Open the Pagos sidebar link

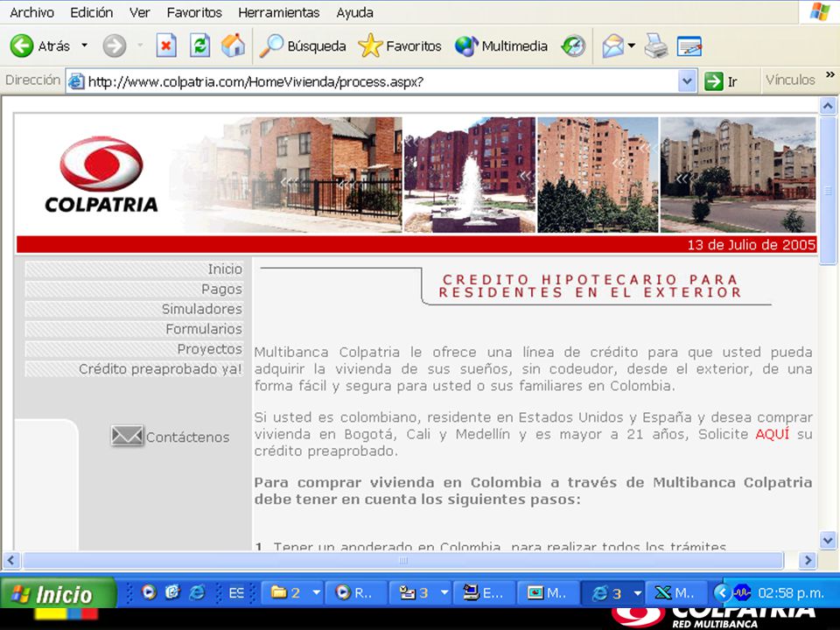pos(221,290)
